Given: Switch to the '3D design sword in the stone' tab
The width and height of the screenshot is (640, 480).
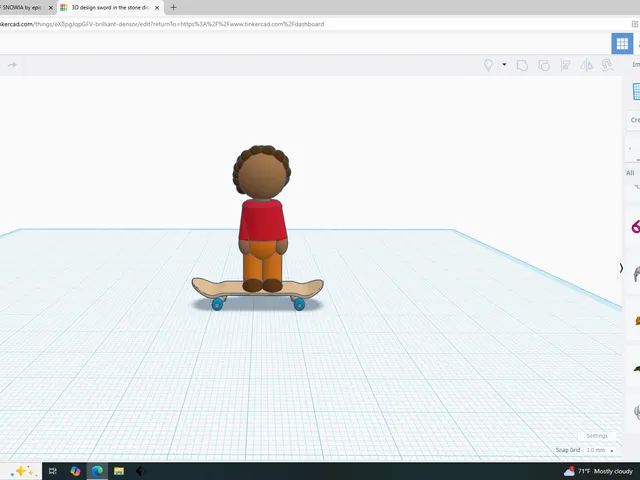Looking at the screenshot, I should click(110, 7).
